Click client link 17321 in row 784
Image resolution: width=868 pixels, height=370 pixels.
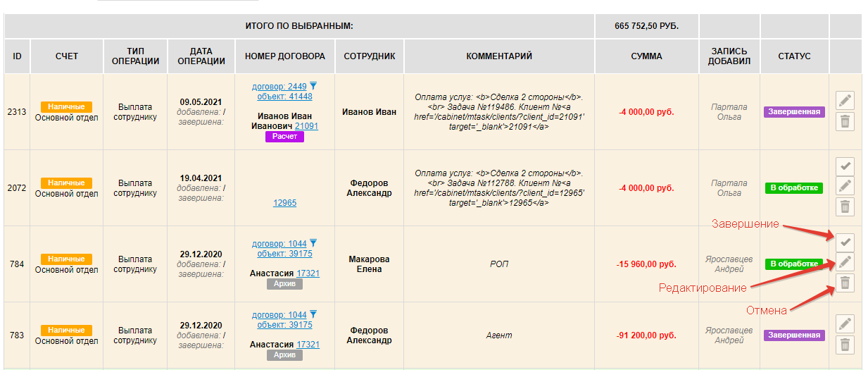coord(308,273)
